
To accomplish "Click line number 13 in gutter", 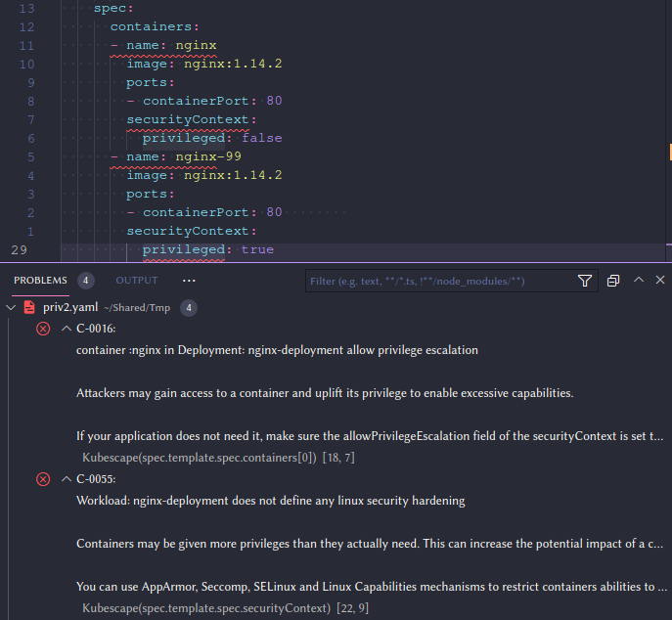I will tap(26, 8).
